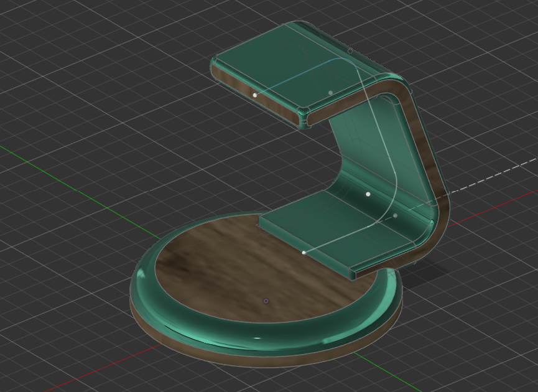This screenshot has width=538, height=392.
Task: Select the small dark point on the top back edge
Action: pyautogui.click(x=350, y=51)
